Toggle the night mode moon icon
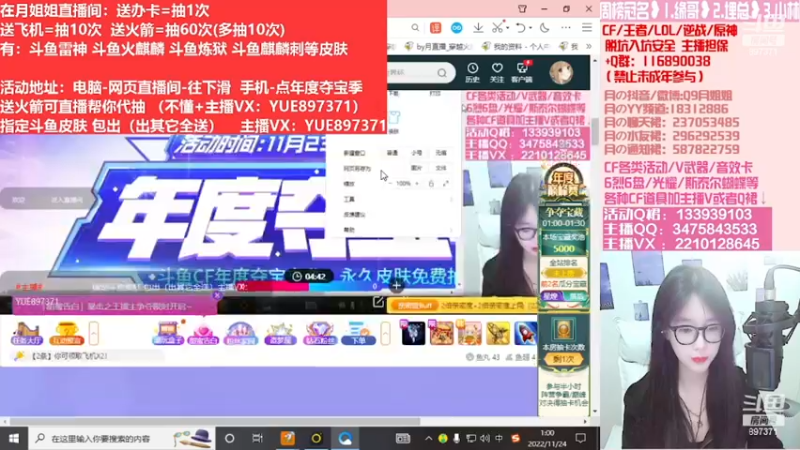800x450 pixels. click(x=545, y=28)
